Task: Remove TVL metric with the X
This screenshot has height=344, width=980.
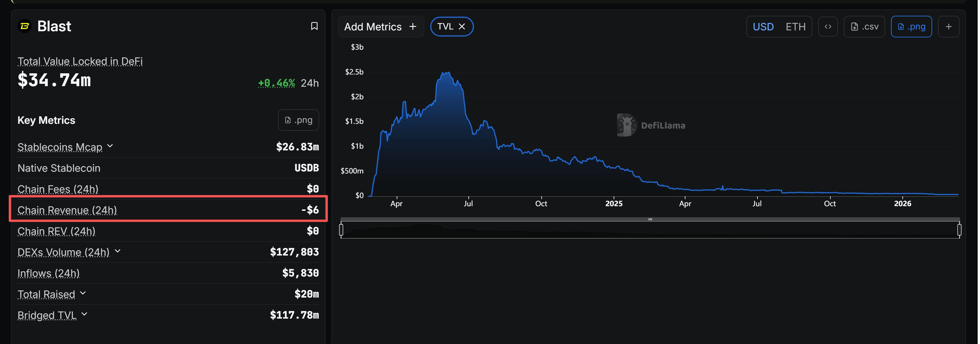Action: tap(462, 27)
